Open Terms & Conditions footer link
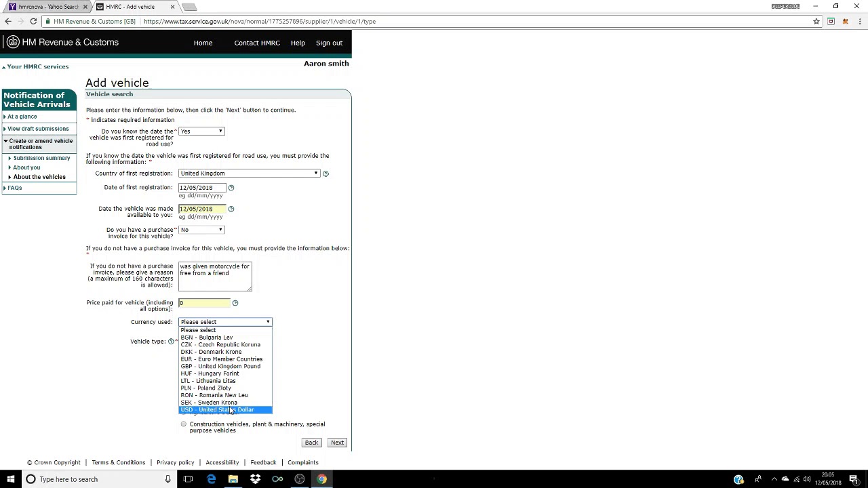The height and width of the screenshot is (488, 868). (x=119, y=462)
